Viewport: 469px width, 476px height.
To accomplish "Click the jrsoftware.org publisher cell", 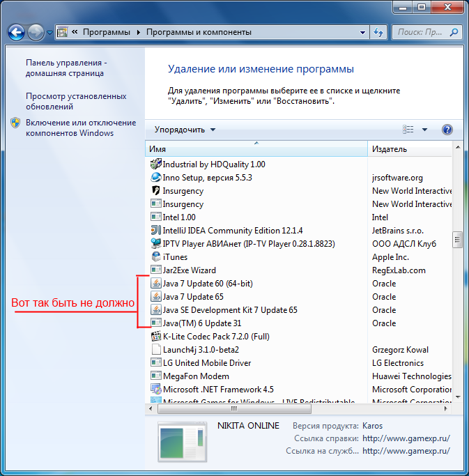I will click(397, 178).
